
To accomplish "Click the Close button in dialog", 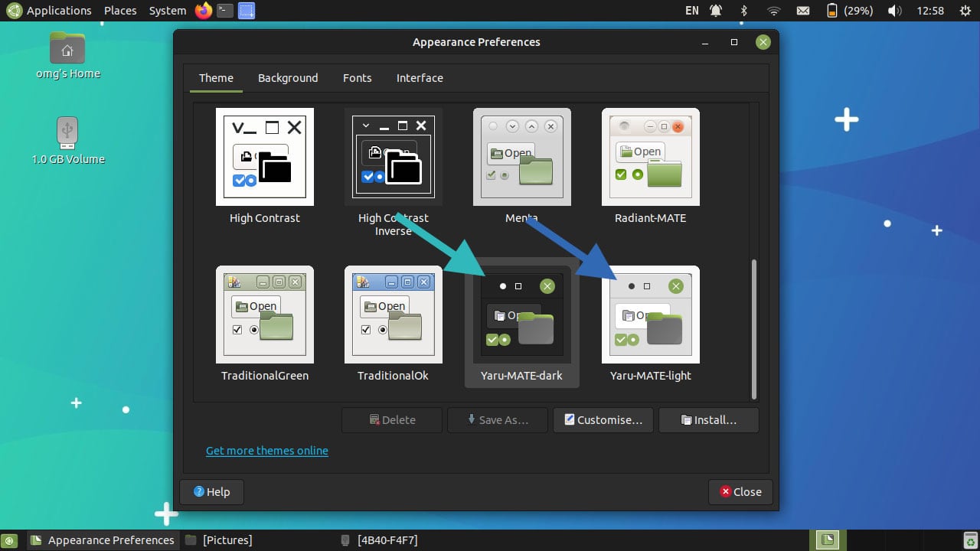I will [x=741, y=492].
